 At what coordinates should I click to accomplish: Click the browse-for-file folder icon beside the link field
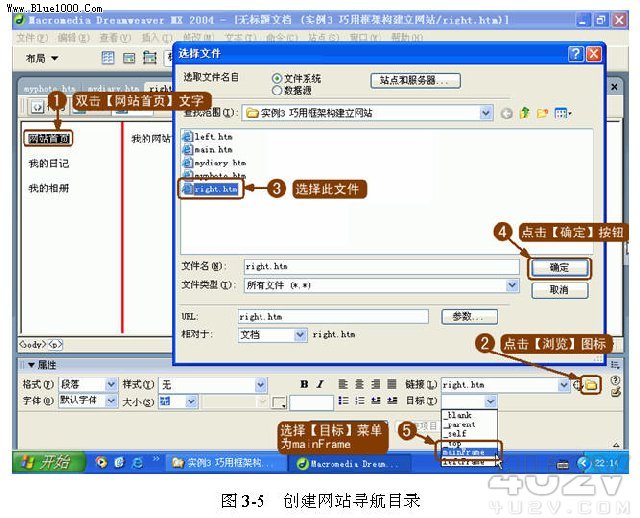click(x=592, y=384)
